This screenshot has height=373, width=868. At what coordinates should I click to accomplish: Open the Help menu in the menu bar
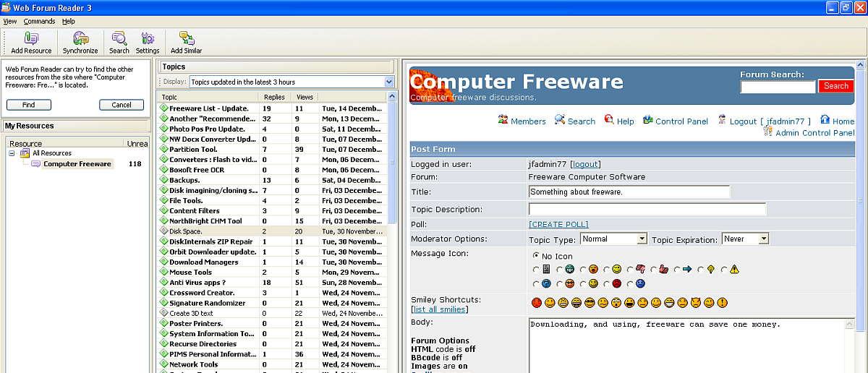68,21
